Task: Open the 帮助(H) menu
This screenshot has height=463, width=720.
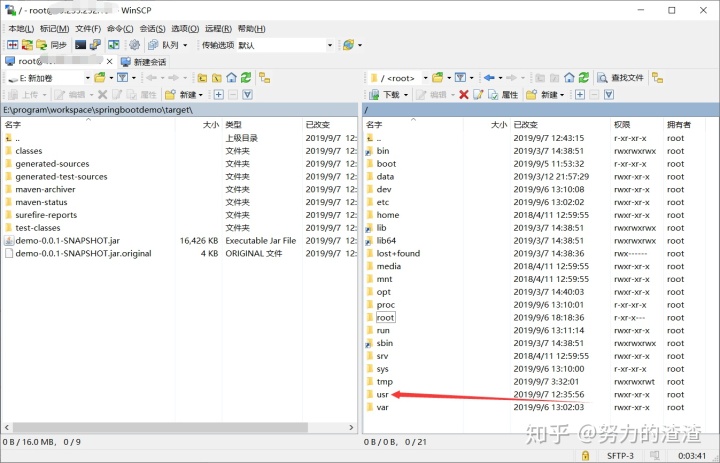Action: pyautogui.click(x=251, y=28)
